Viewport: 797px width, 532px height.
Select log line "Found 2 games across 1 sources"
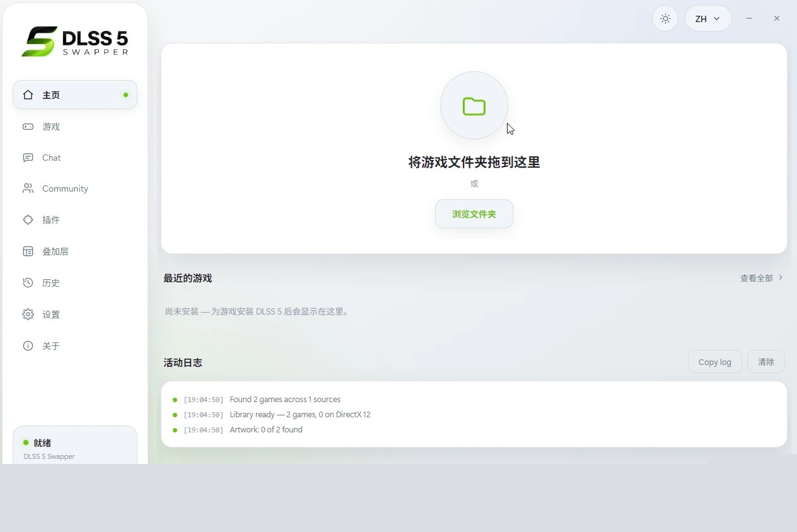click(x=285, y=400)
